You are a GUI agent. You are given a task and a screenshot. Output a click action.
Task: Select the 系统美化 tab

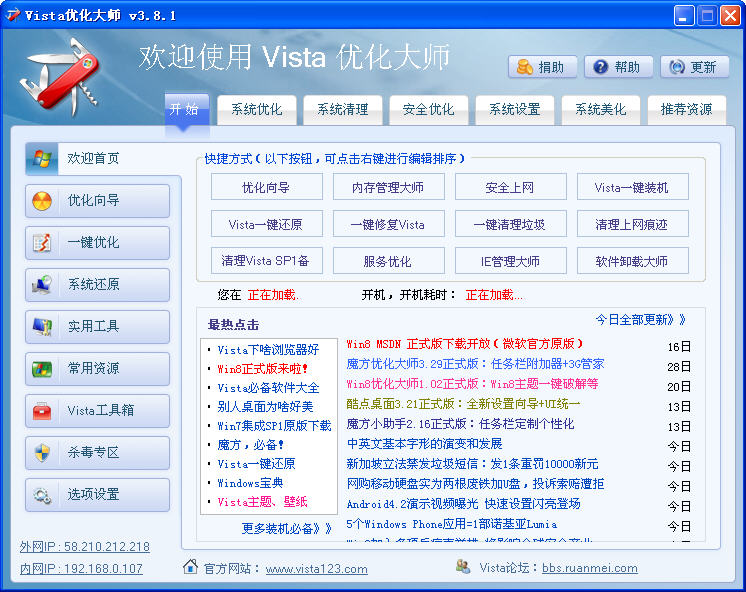601,110
